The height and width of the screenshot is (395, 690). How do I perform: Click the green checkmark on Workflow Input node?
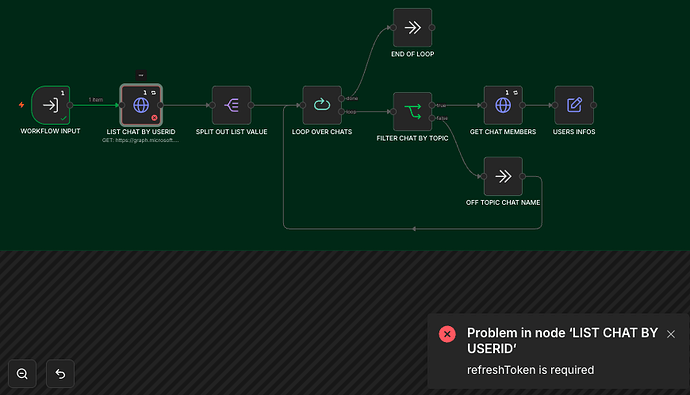click(x=64, y=118)
